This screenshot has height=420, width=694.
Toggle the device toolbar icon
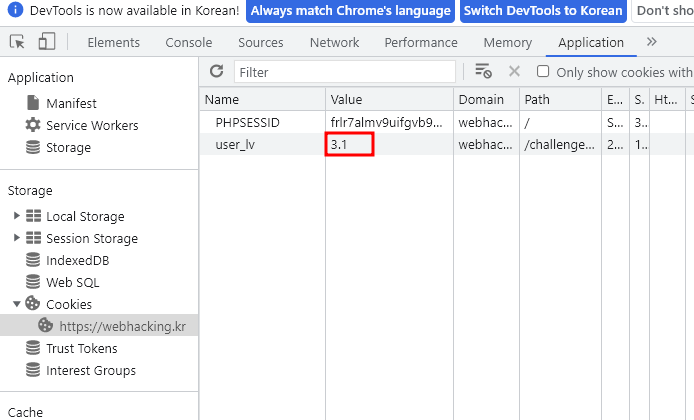(46, 42)
